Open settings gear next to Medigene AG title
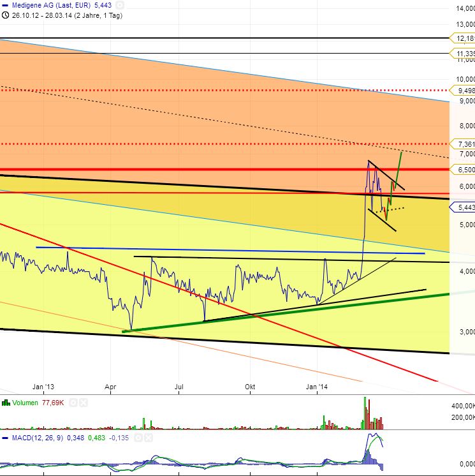475x476 pixels. pyautogui.click(x=120, y=5)
